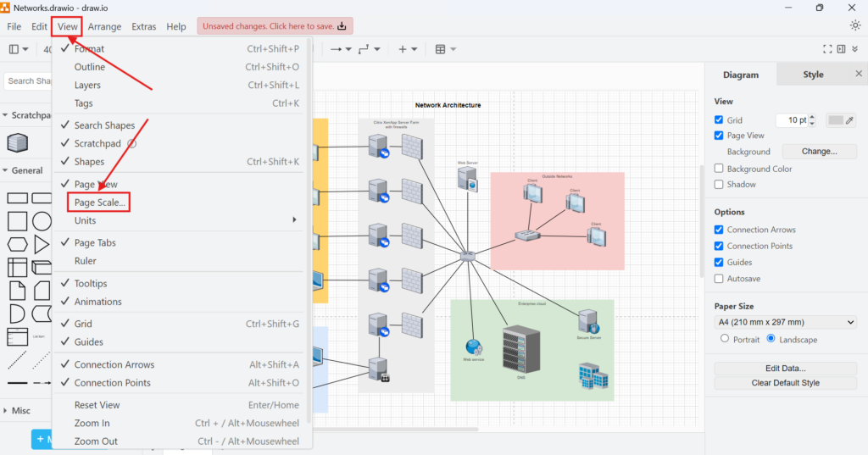Viewport: 868px width, 455px height.
Task: Uncheck the Grid checkbox in Diagram panel
Action: [719, 119]
